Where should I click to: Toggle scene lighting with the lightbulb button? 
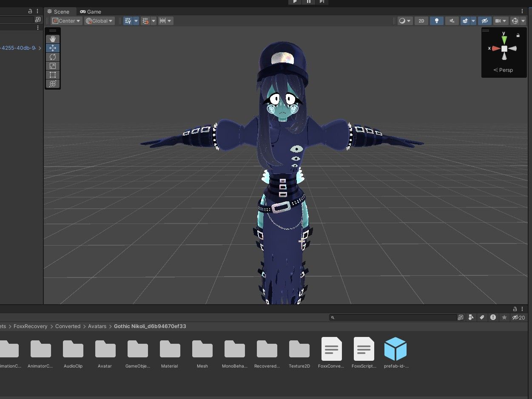(436, 21)
